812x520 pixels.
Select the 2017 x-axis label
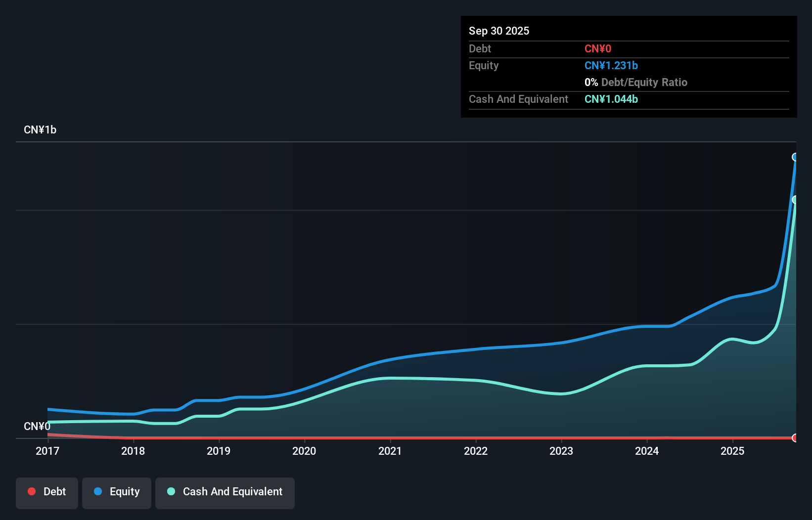pos(47,451)
